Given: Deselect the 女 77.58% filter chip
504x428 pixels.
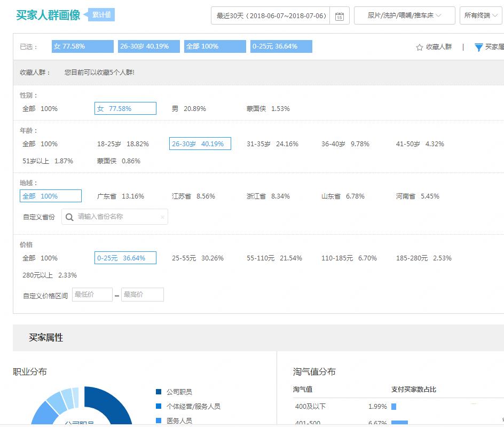Looking at the screenshot, I should 82,46.
